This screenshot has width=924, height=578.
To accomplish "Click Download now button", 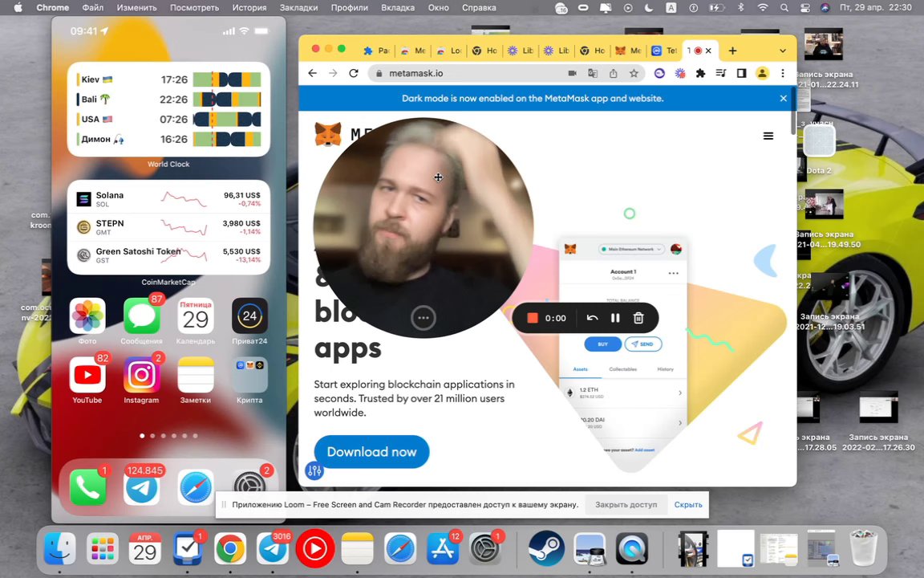I will click(x=371, y=452).
